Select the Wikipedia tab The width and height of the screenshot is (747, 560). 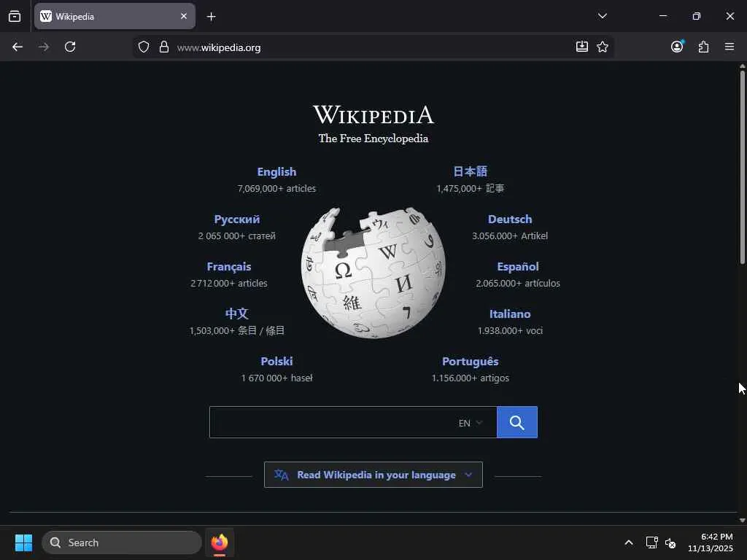pyautogui.click(x=115, y=16)
